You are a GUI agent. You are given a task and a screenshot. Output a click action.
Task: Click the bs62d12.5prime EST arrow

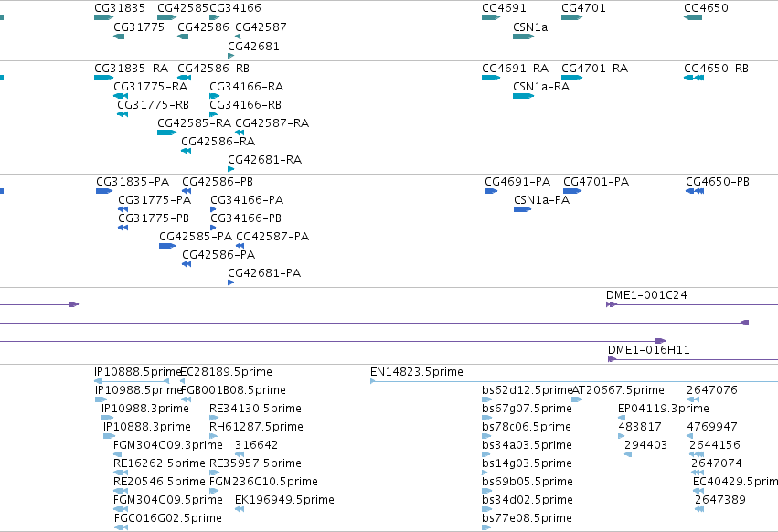[486, 399]
